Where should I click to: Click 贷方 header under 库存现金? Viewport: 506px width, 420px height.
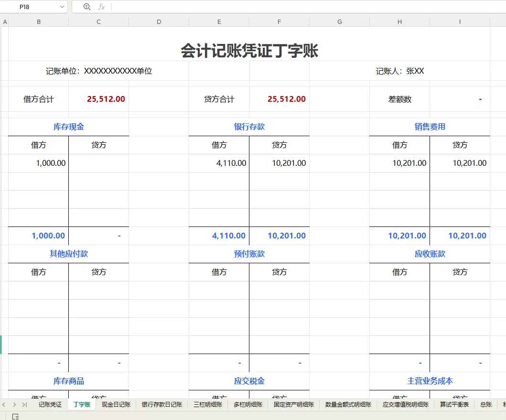(x=99, y=145)
